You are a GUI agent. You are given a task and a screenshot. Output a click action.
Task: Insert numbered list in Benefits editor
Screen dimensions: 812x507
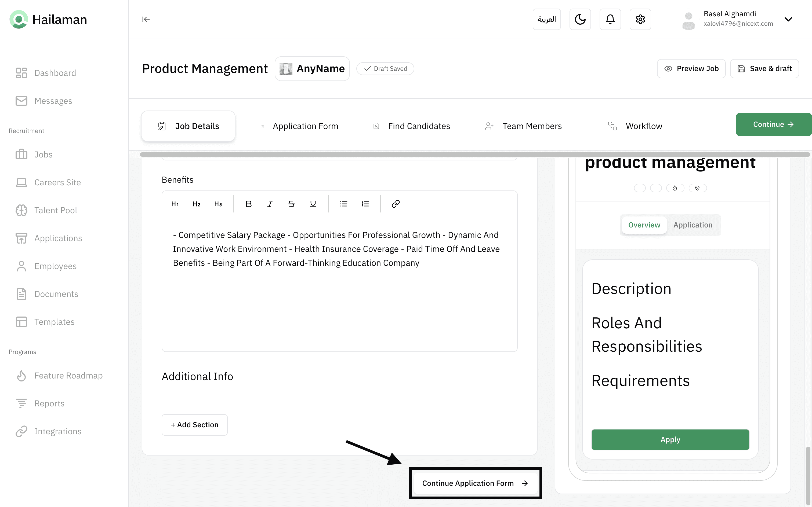365,204
